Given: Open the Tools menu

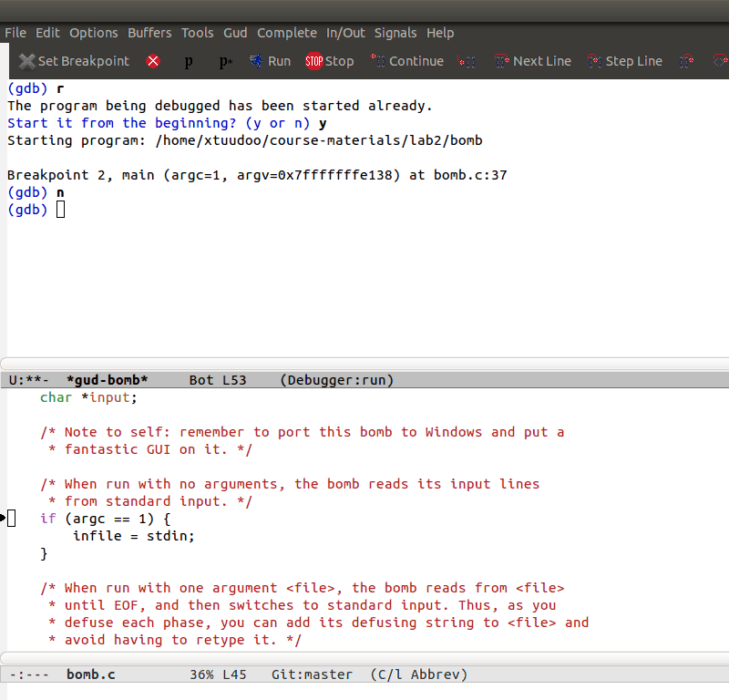Looking at the screenshot, I should (197, 33).
